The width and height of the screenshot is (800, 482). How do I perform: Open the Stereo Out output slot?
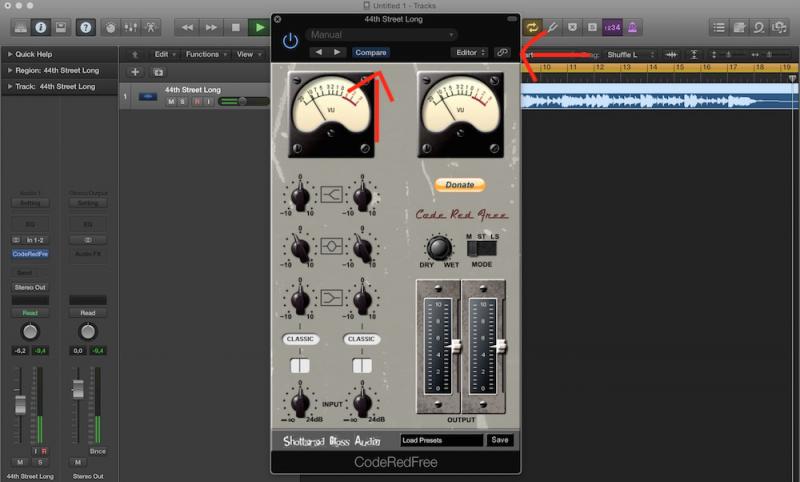point(30,287)
